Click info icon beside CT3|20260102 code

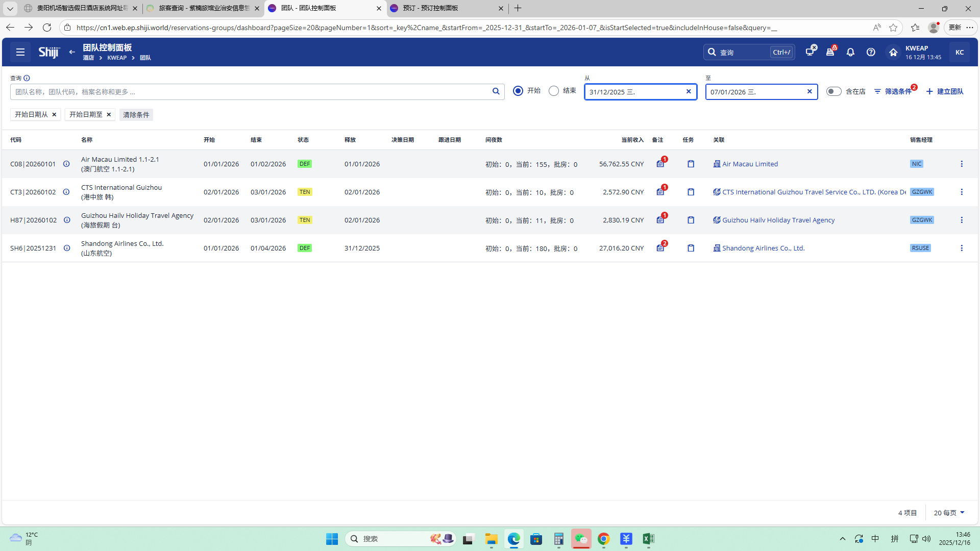click(66, 192)
